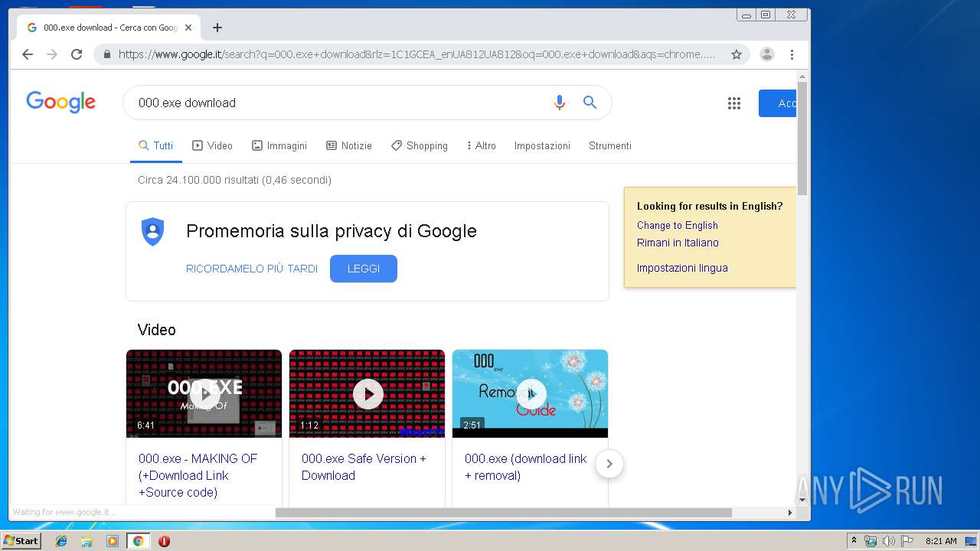Click the RICORDAMELO PIÙ TARDI link

coord(252,269)
